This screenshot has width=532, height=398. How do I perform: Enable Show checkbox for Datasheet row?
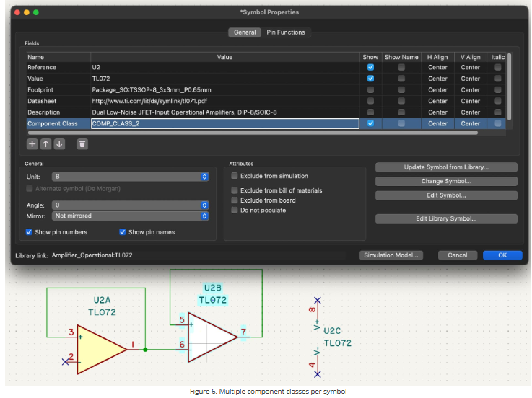tap(370, 101)
